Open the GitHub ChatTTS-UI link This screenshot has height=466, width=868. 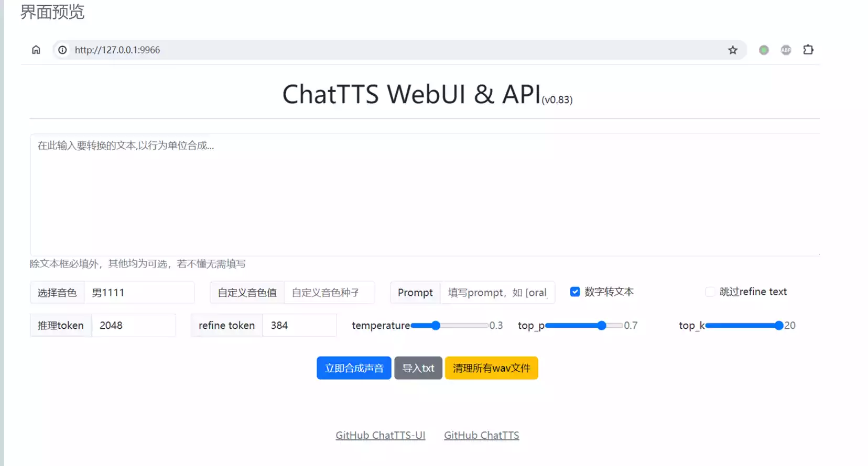[x=380, y=435]
